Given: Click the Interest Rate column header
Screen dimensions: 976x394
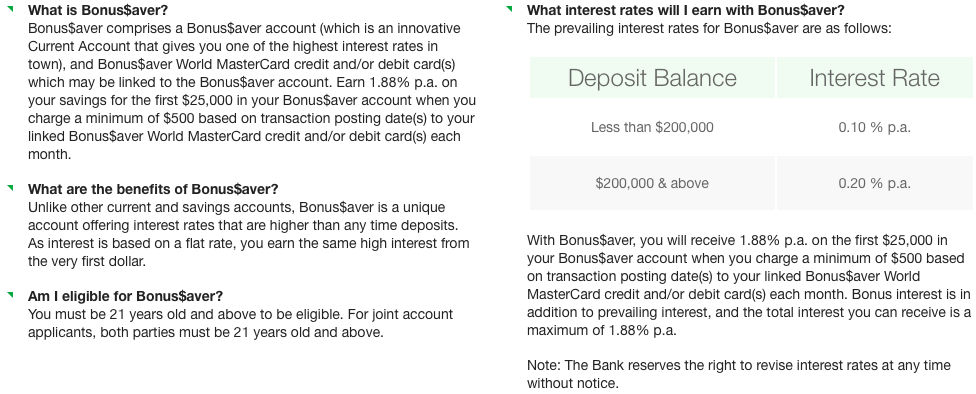Looking at the screenshot, I should point(875,78).
